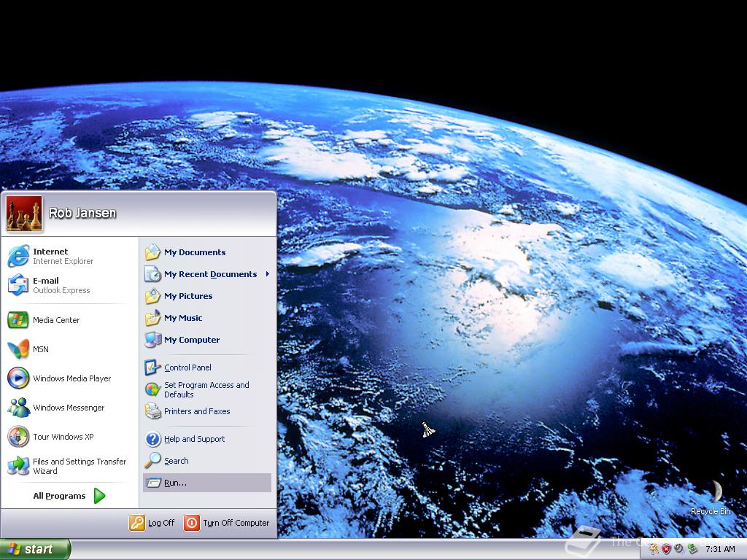This screenshot has height=560, width=747.
Task: Click the round gray tray icon before hardware icon
Action: (x=679, y=549)
